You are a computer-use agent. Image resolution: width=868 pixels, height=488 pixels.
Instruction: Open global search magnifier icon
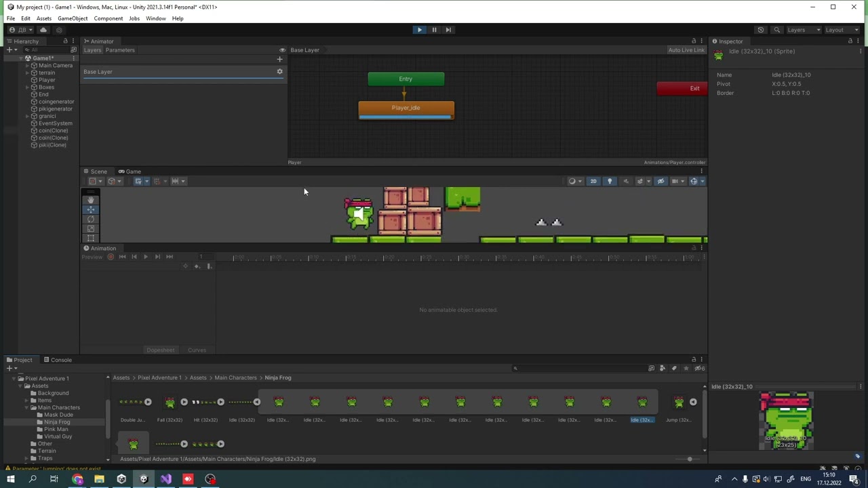pos(777,30)
